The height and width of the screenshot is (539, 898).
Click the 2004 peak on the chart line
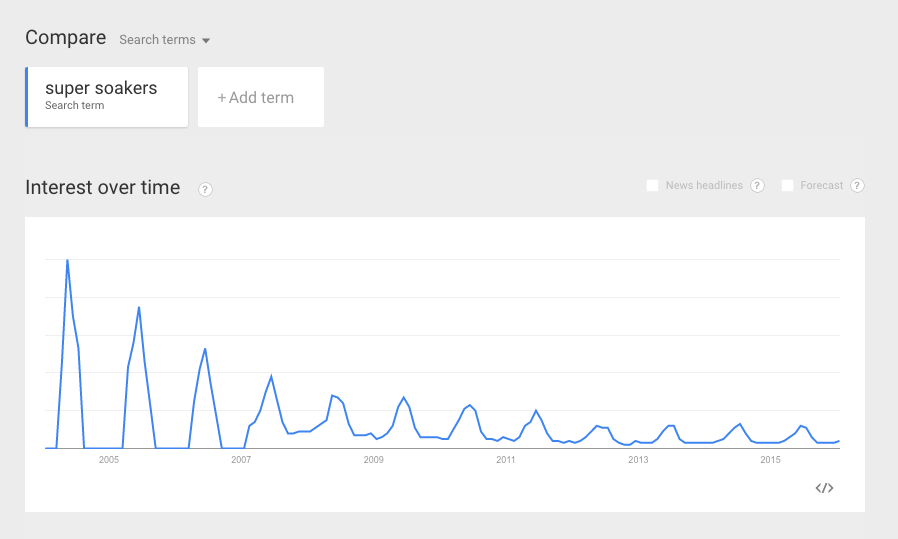coord(68,261)
